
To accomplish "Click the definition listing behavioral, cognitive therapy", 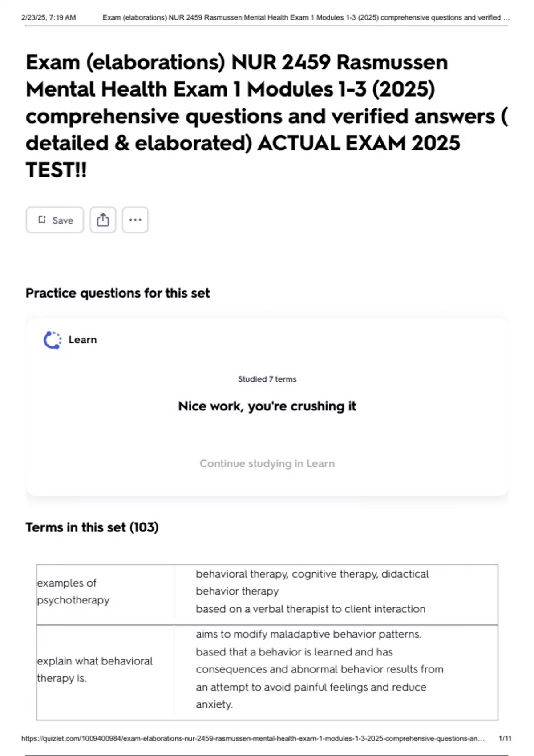I will click(x=311, y=591).
